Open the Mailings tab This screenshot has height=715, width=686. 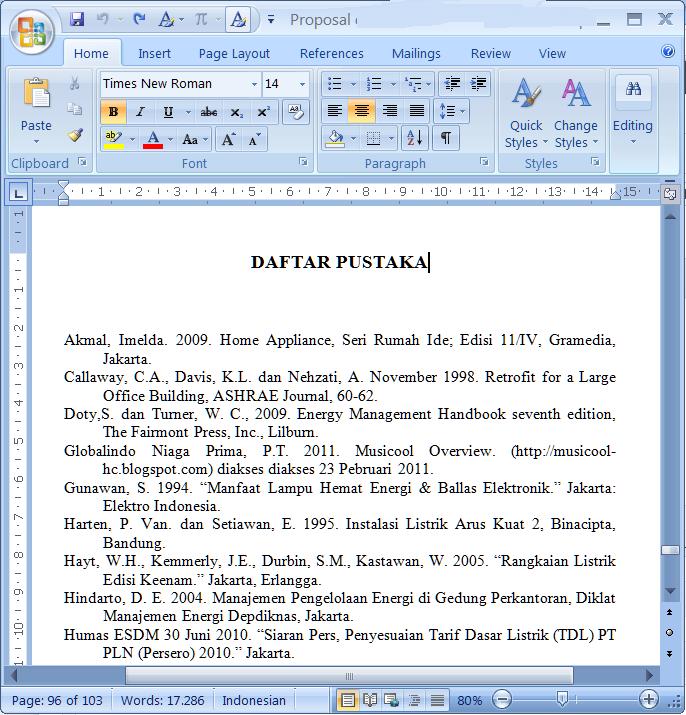416,53
